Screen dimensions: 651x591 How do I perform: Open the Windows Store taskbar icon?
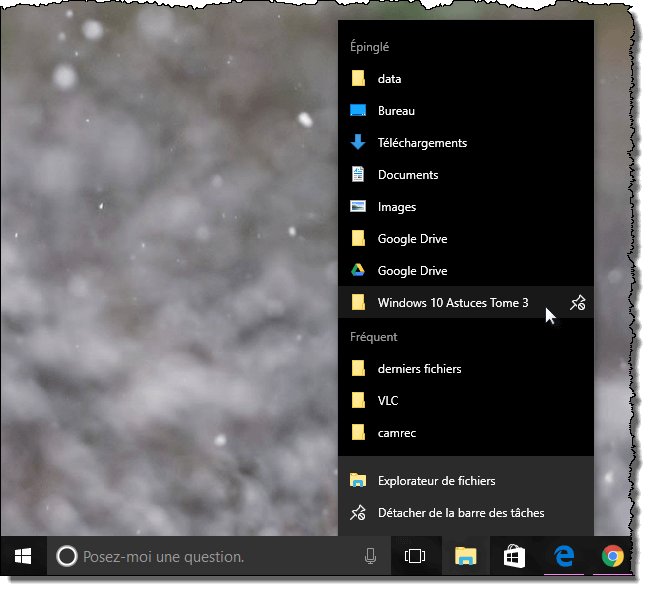click(514, 556)
